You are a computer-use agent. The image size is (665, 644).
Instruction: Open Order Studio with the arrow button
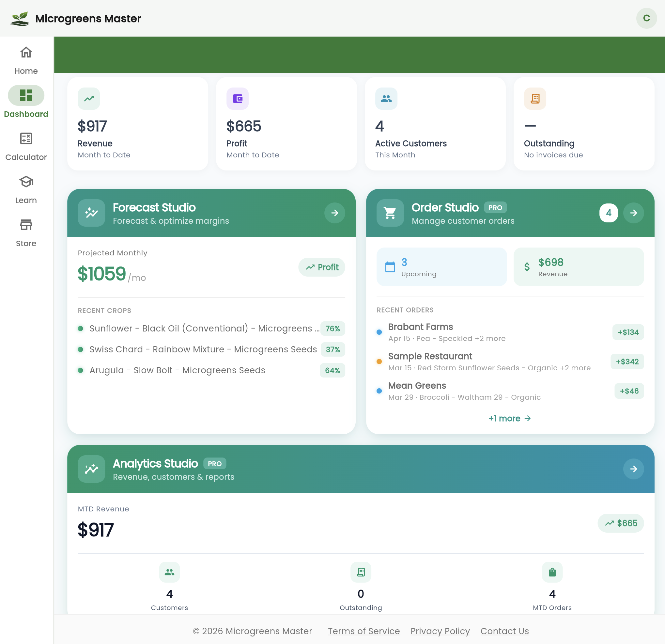(633, 213)
